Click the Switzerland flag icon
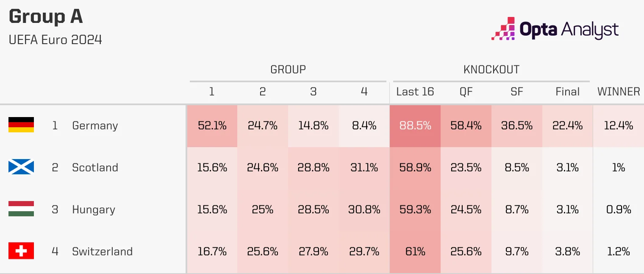This screenshot has width=644, height=274. point(21,251)
